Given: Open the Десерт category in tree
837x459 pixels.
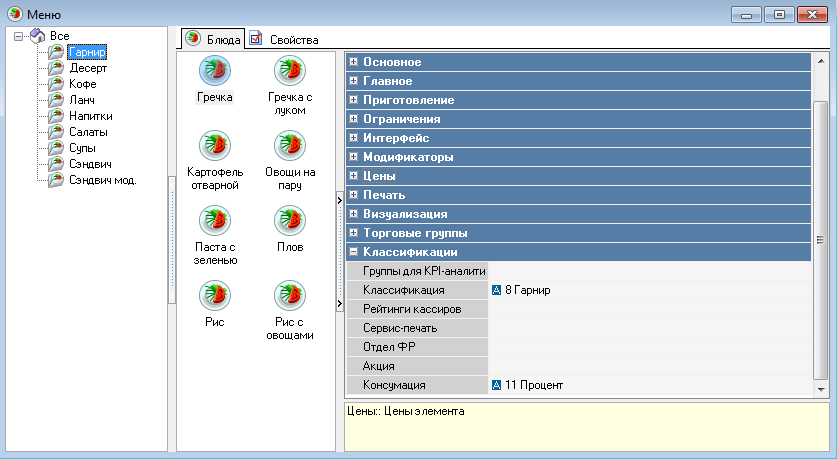Looking at the screenshot, I should pos(88,68).
